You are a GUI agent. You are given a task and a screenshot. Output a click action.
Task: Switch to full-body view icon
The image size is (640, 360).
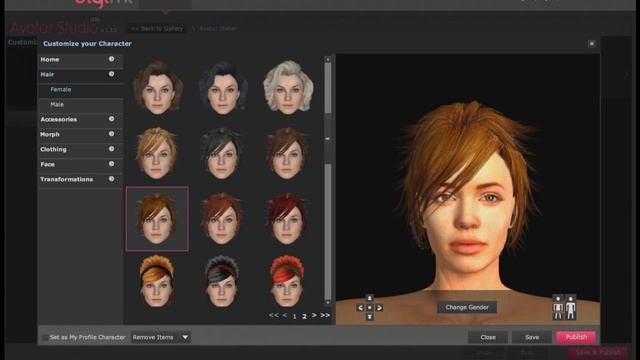570,307
